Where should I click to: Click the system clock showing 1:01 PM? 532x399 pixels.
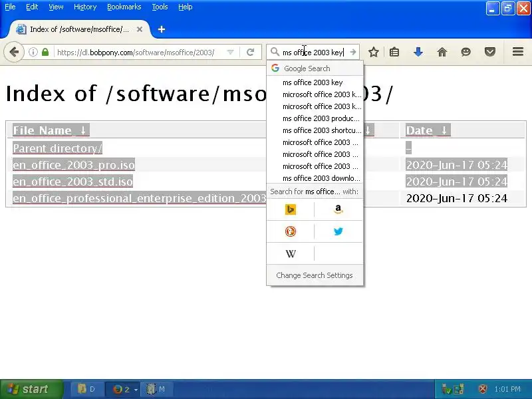pyautogui.click(x=507, y=389)
